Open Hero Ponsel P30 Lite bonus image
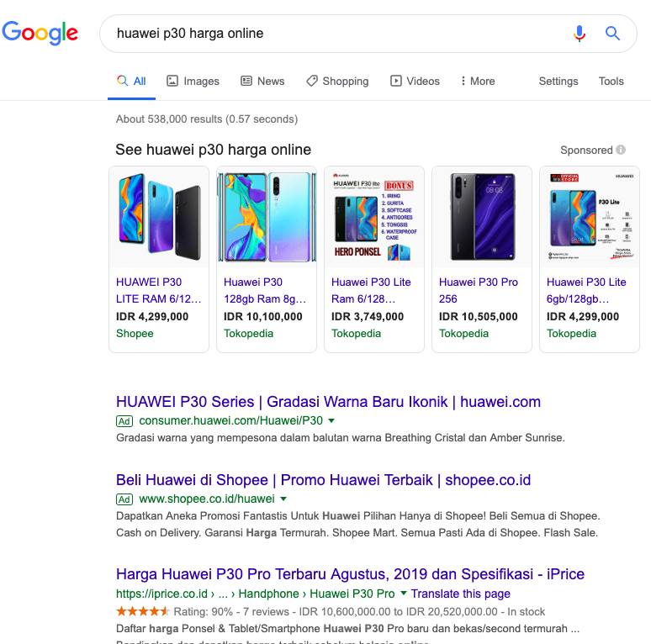 coord(374,217)
